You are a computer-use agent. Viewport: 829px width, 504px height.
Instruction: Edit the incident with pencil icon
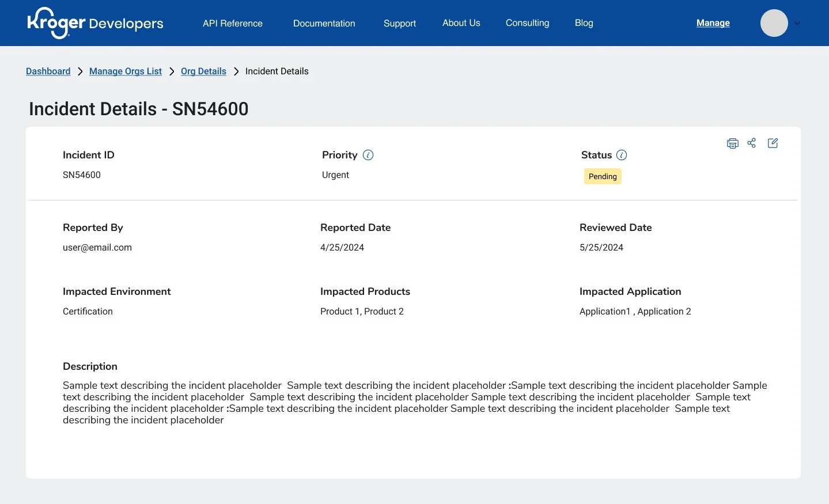[773, 143]
